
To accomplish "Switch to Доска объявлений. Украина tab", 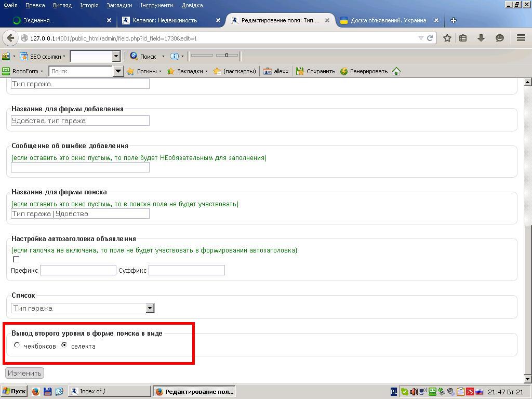I will tap(388, 20).
